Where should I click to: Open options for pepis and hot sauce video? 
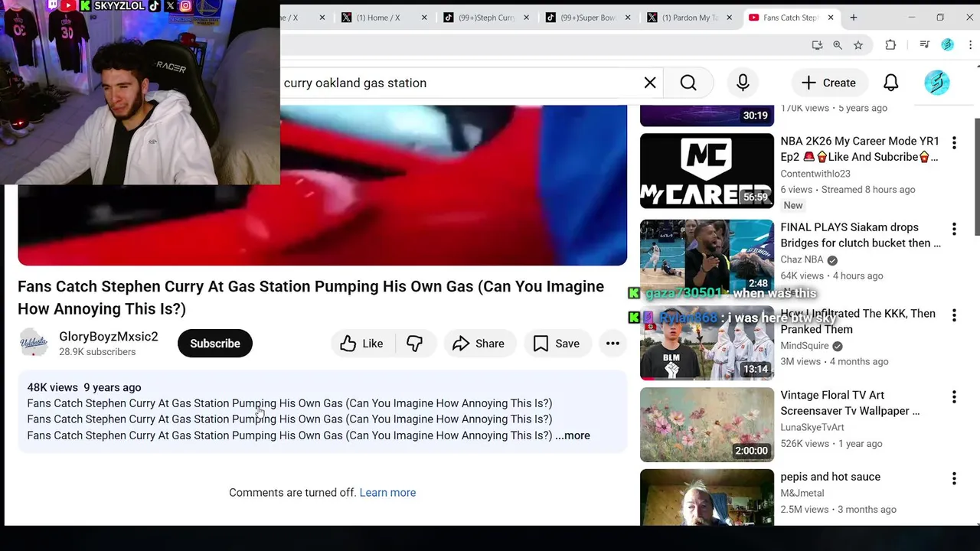click(x=954, y=478)
